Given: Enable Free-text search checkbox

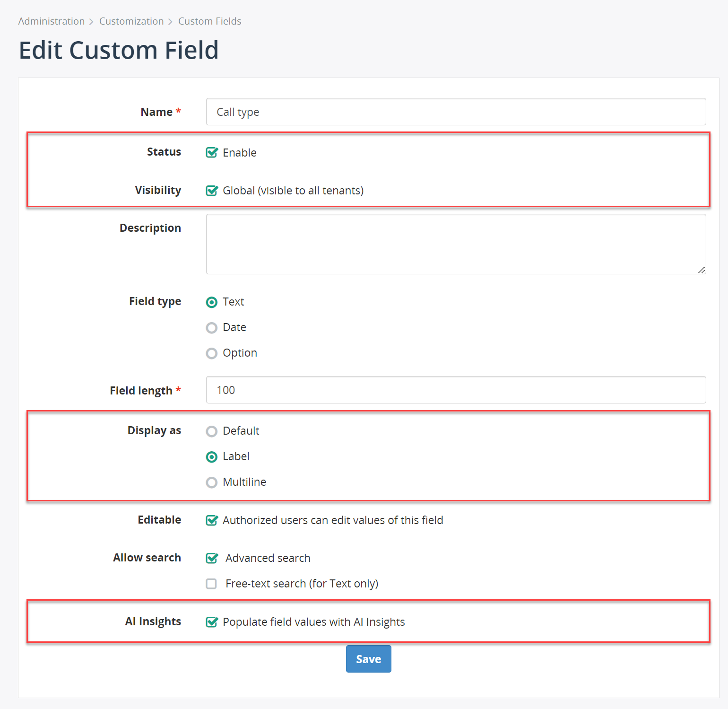Looking at the screenshot, I should 211,584.
